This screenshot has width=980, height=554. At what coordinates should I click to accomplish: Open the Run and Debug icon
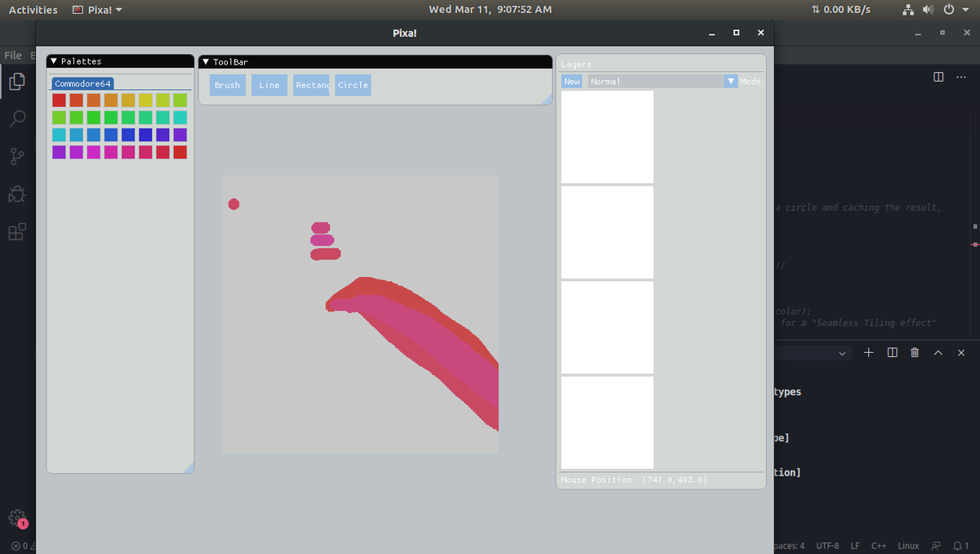[x=17, y=194]
